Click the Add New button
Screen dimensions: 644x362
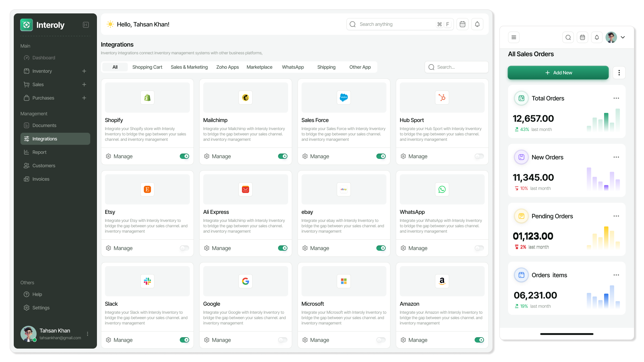pos(558,73)
